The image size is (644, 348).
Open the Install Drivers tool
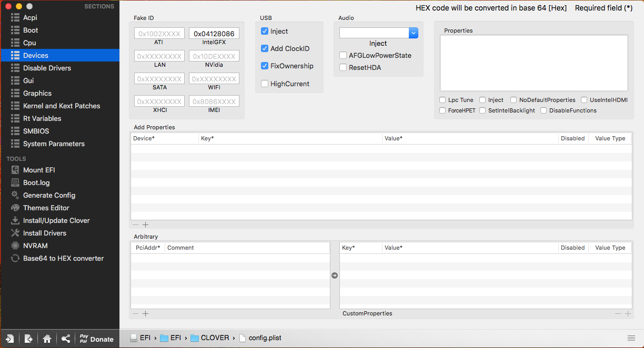point(59,233)
